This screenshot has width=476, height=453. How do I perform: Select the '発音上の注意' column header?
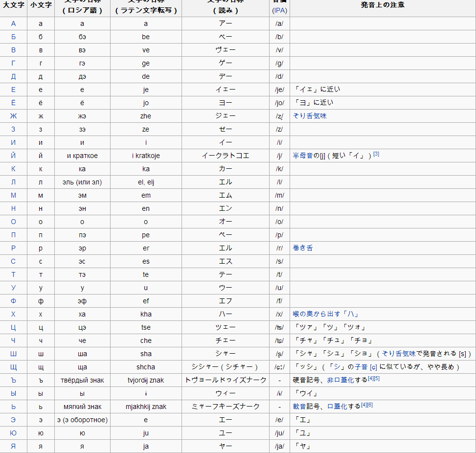(x=383, y=5)
